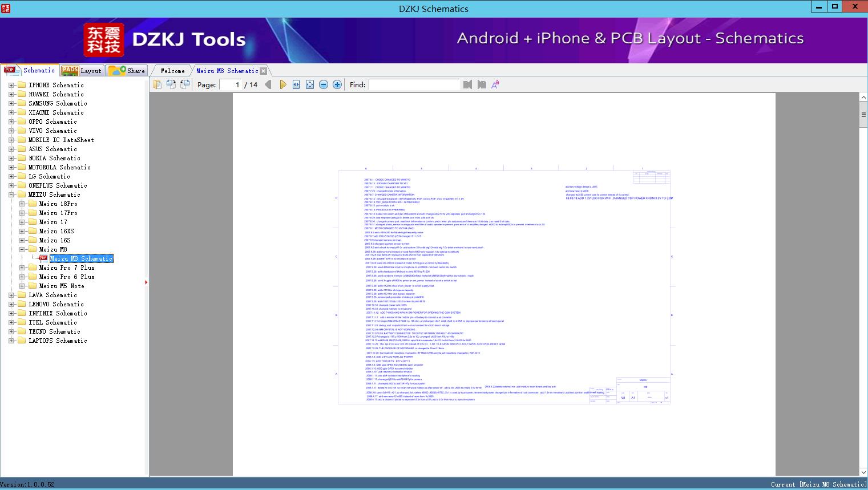Close the Meizu M8 Schematic tab
This screenshot has height=490, width=868.
coord(263,71)
